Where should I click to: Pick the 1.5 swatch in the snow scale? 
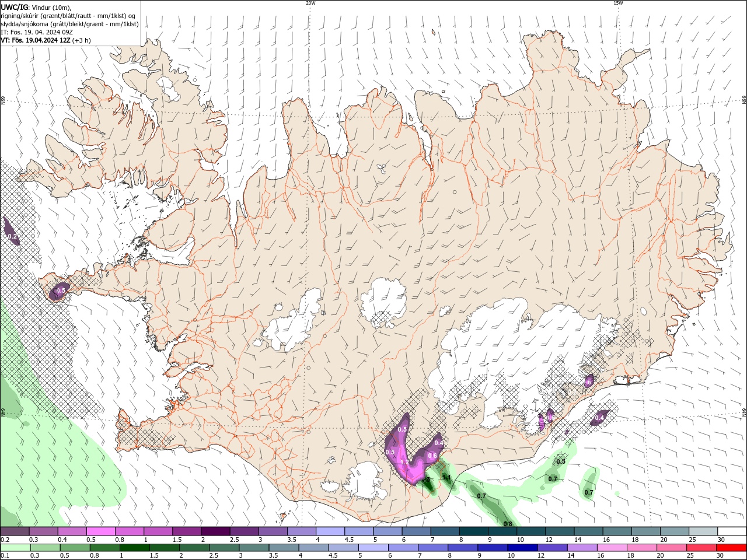pos(187,531)
